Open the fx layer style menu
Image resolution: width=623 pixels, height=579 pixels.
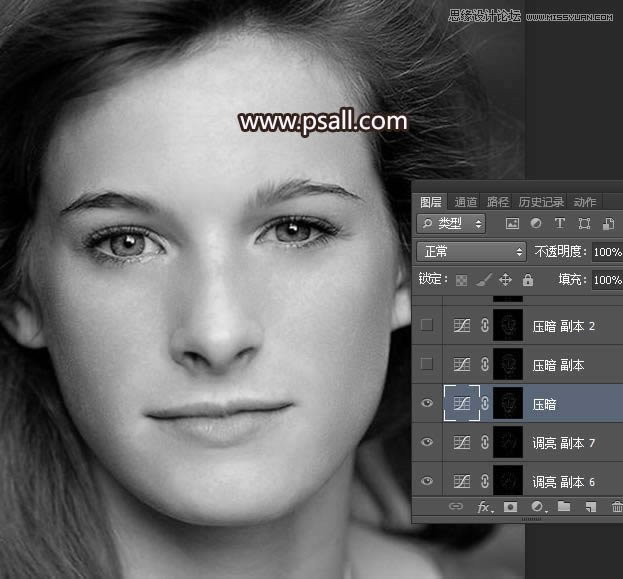pos(484,508)
